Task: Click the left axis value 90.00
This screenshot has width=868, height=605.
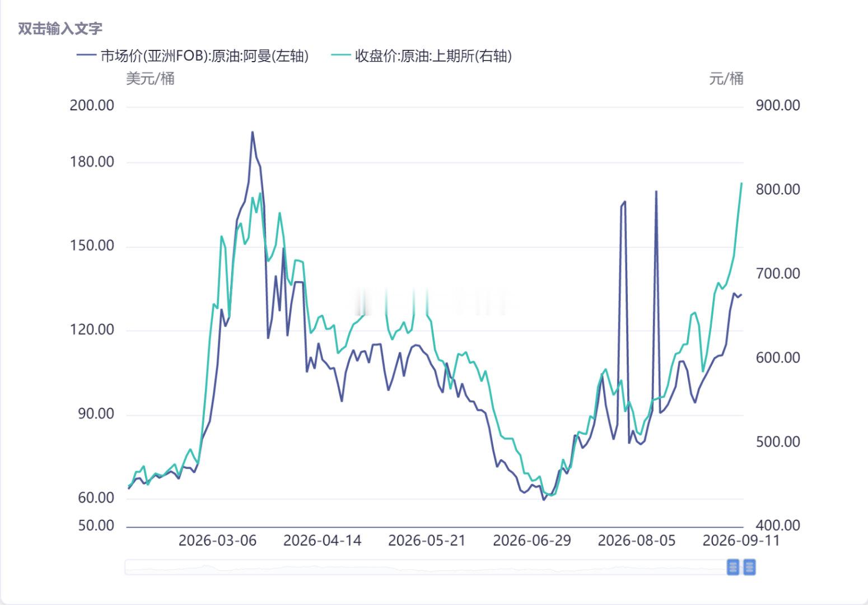Action: (x=96, y=414)
